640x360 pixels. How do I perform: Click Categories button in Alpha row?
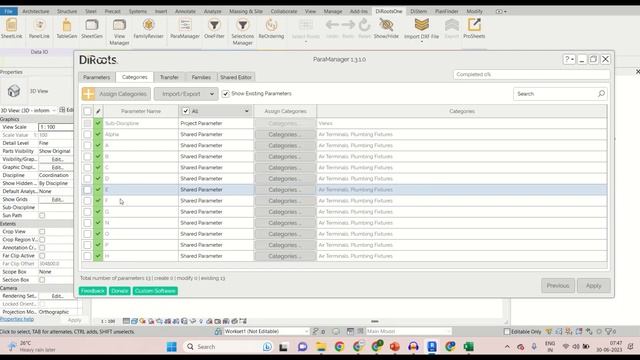(285, 134)
